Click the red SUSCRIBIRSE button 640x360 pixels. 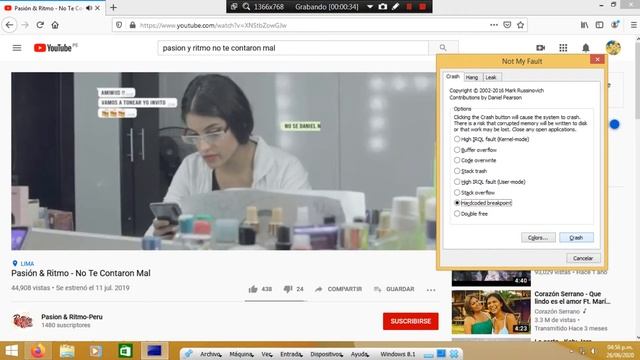click(x=411, y=321)
